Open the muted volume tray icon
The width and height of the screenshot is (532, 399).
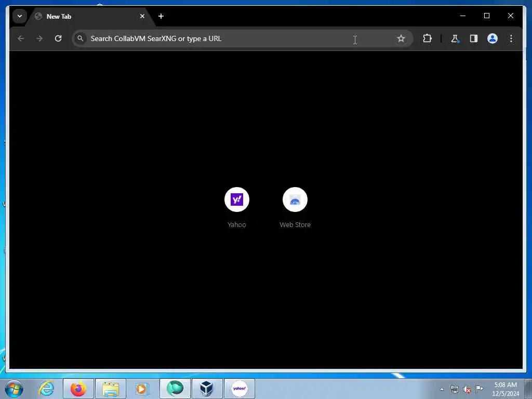click(x=467, y=390)
